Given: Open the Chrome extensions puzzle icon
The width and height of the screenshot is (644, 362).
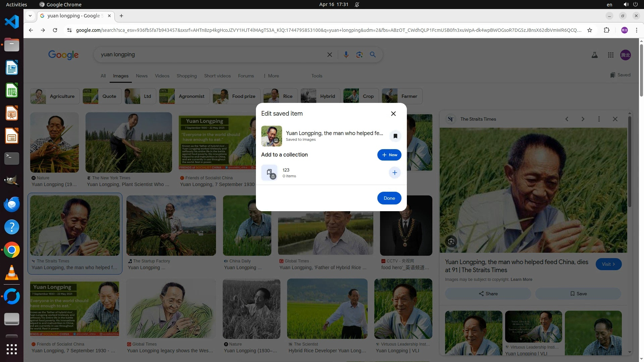Looking at the screenshot, I should 606,30.
